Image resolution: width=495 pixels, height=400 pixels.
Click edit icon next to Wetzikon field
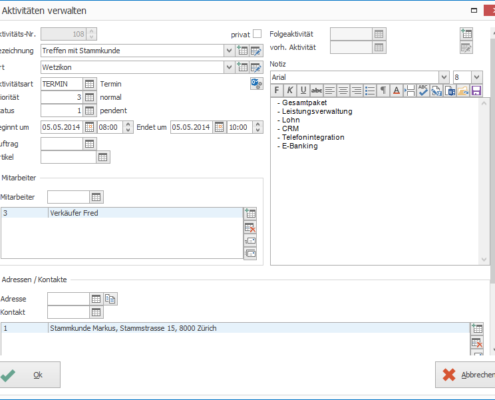[256, 67]
